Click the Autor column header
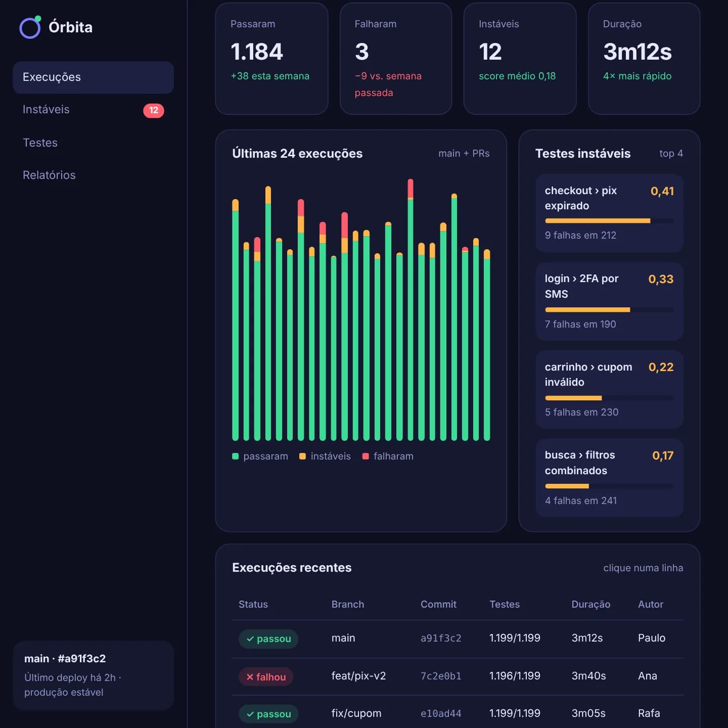Viewport: 728px width, 728px height. [651, 605]
